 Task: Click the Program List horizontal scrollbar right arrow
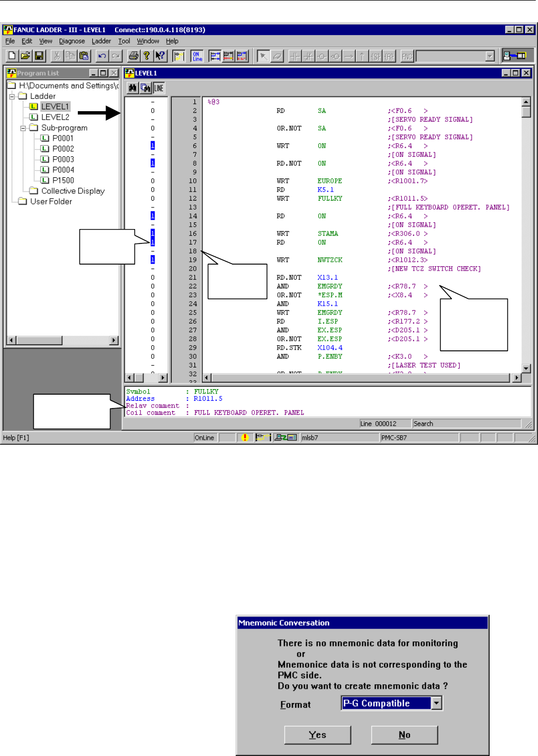click(114, 340)
